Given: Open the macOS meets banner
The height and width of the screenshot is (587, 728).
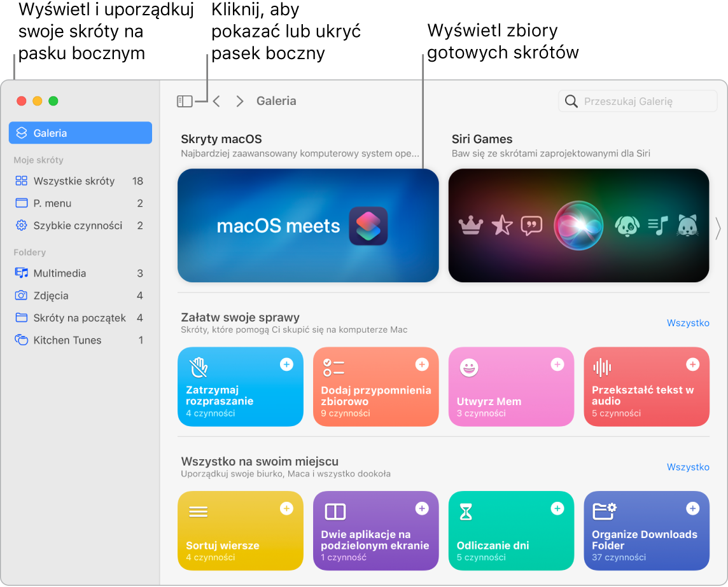Looking at the screenshot, I should pos(308,226).
